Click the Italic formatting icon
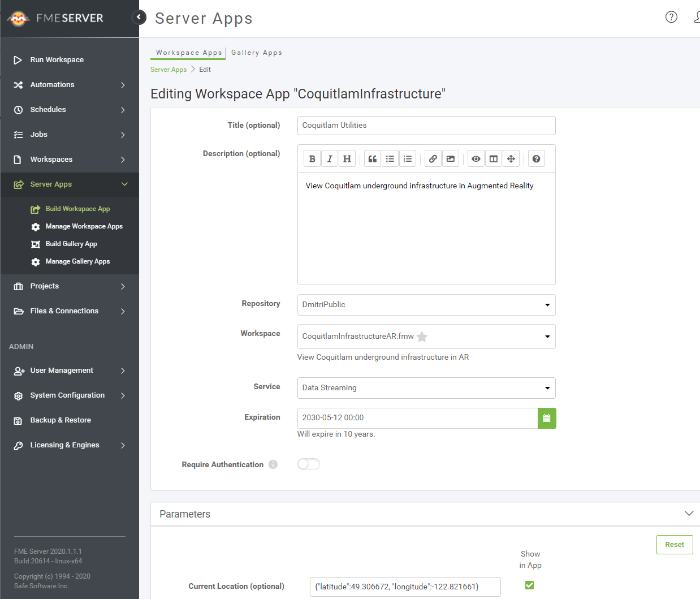The height and width of the screenshot is (599, 700). tap(330, 159)
